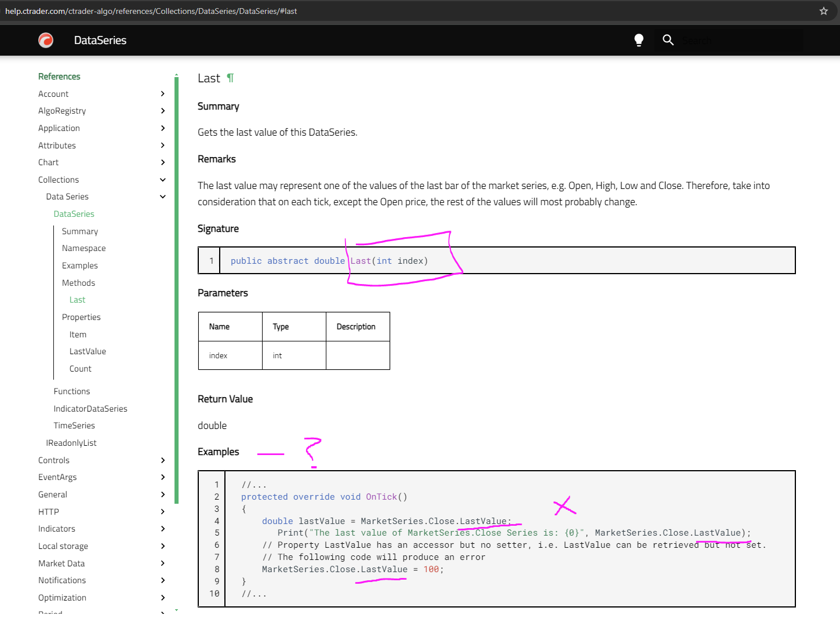
Task: Expand the Account section chevron
Action: click(x=162, y=94)
